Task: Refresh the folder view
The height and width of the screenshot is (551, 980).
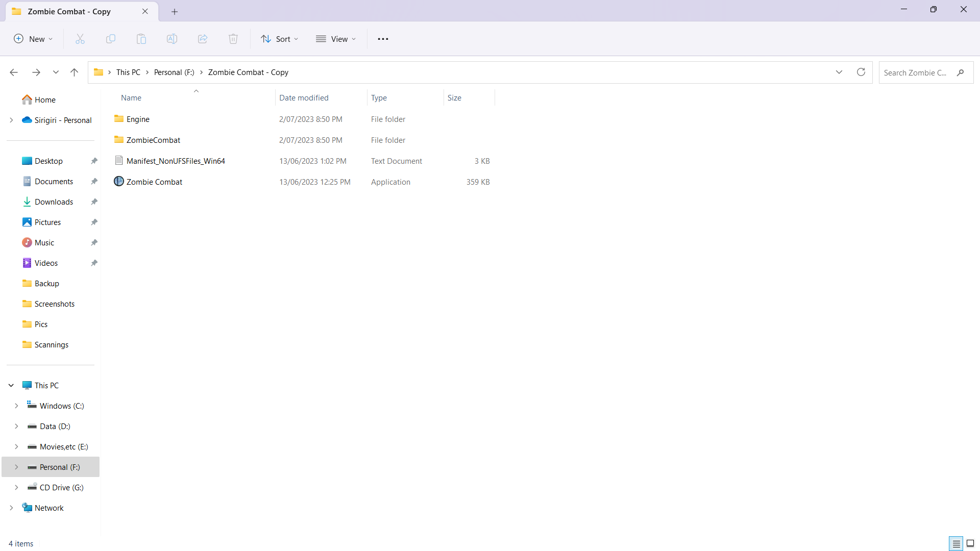Action: (x=861, y=72)
